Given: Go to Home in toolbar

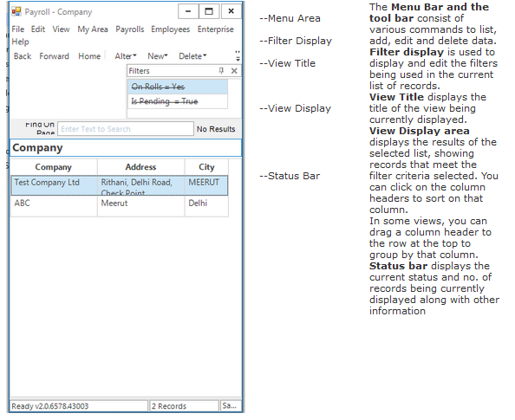Looking at the screenshot, I should [x=89, y=56].
